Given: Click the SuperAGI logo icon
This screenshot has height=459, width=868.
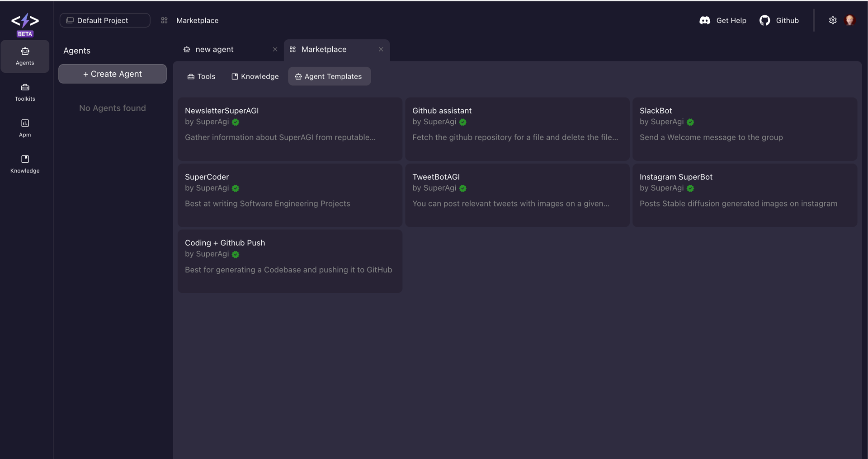Looking at the screenshot, I should [25, 21].
